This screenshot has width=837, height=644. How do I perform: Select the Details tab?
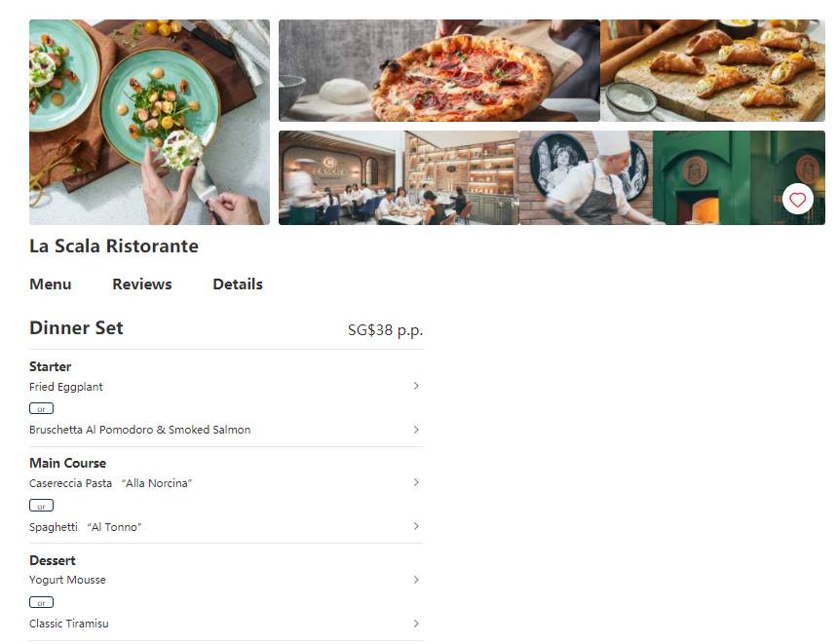[238, 284]
